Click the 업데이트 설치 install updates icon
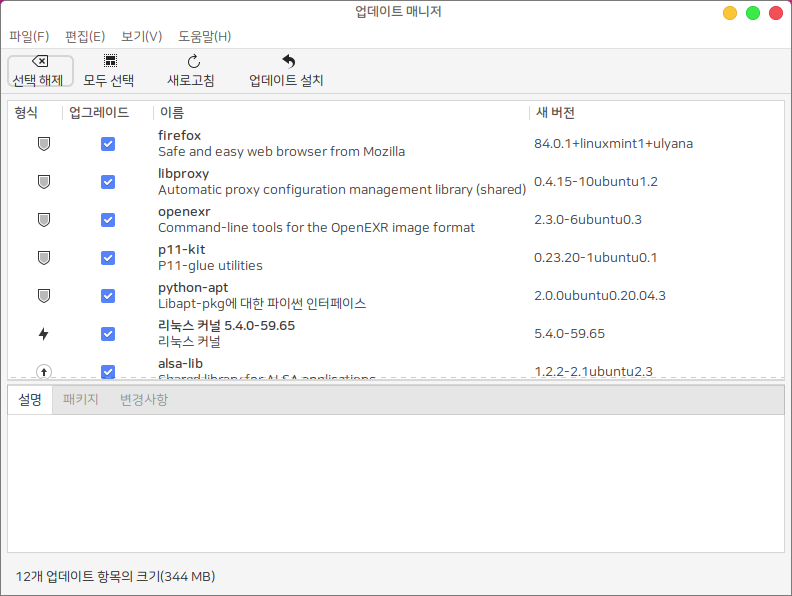Screen dimensions: 792x596 [x=287, y=62]
